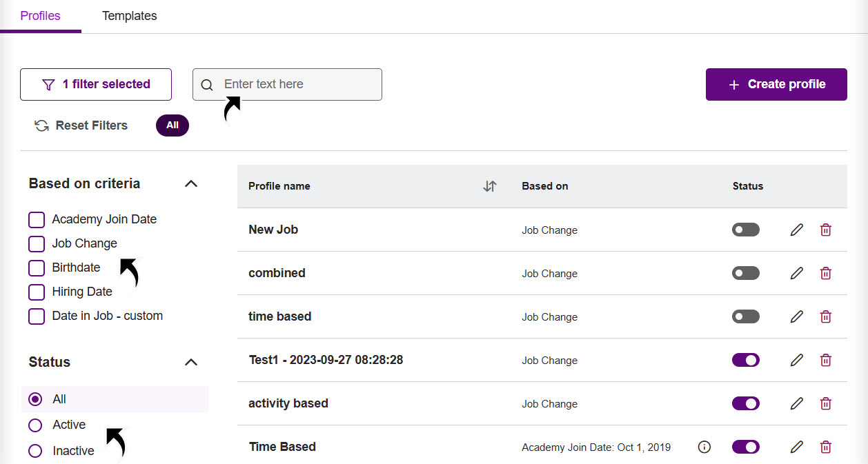The image size is (868, 464).
Task: Edit the New Job profile
Action: [797, 230]
